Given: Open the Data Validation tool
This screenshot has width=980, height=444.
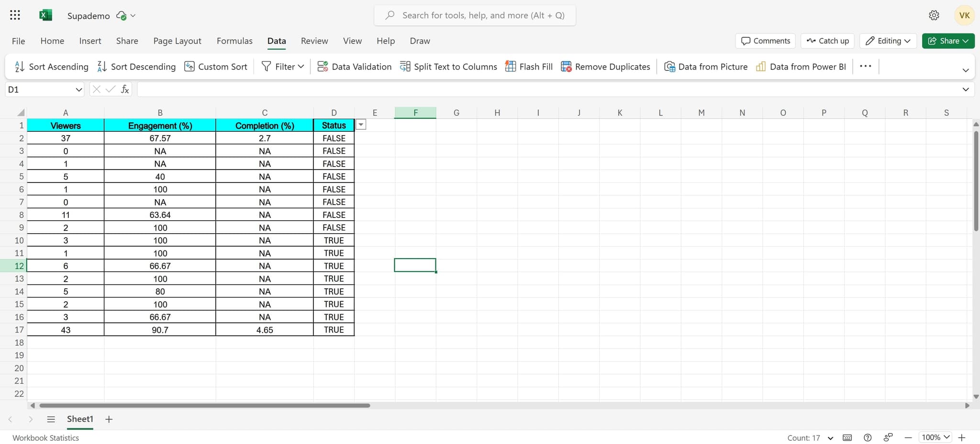Looking at the screenshot, I should 354,67.
